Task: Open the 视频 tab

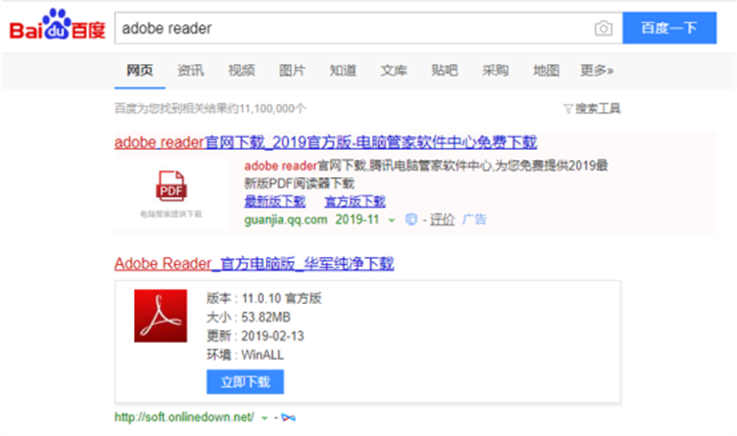Action: (x=241, y=70)
